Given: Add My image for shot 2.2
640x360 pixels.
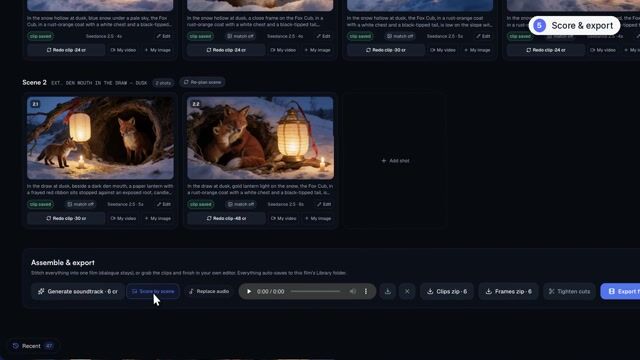Looking at the screenshot, I should [318, 218].
